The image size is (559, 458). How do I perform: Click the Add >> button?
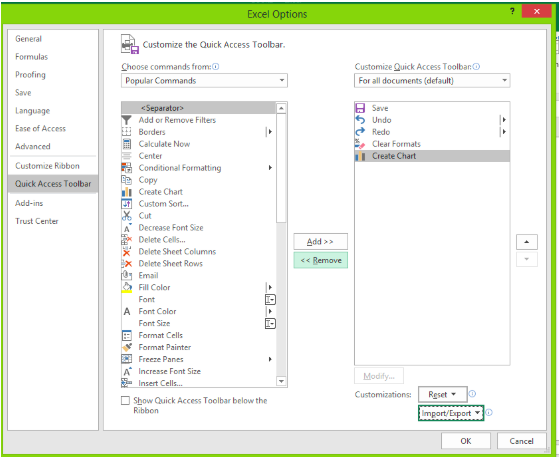click(320, 242)
